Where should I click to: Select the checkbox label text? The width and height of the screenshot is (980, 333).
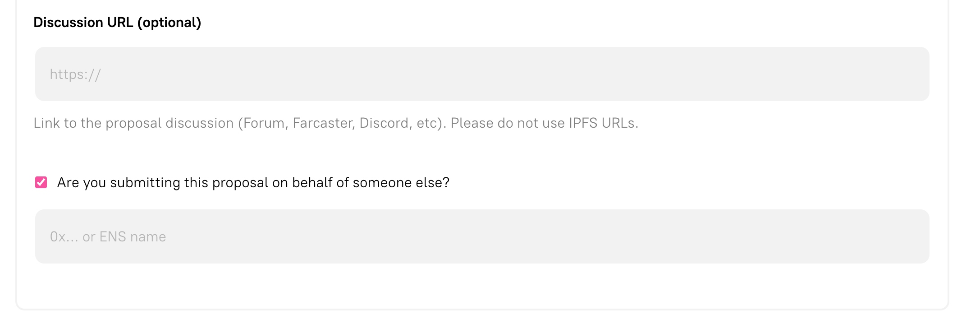pos(252,182)
